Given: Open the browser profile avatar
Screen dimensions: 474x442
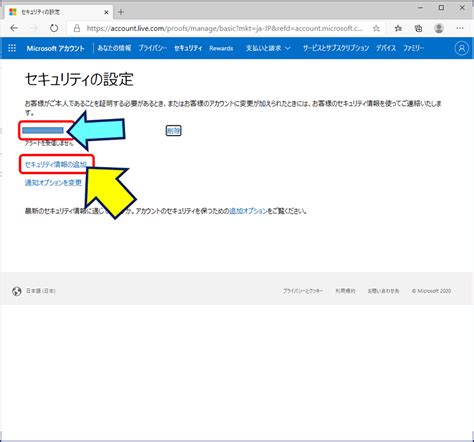Looking at the screenshot, I should [439, 28].
